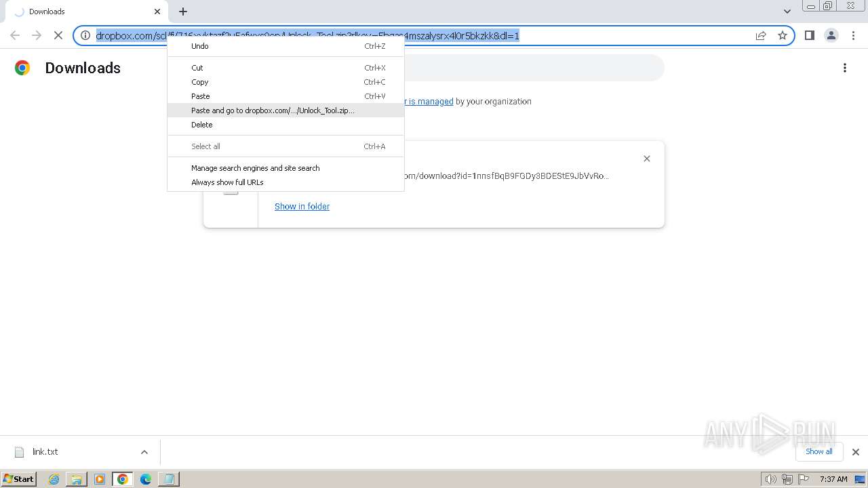Switch to Chrome in the taskbar

pos(123,479)
